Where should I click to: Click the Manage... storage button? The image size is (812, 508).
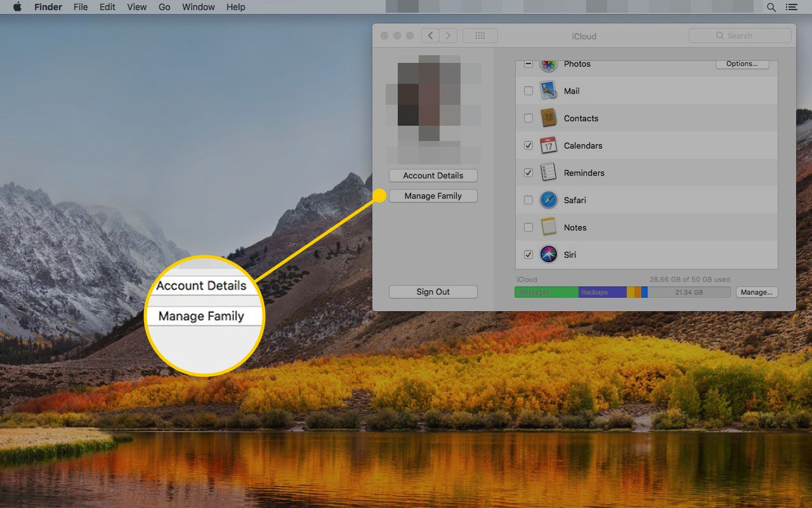[x=757, y=292]
